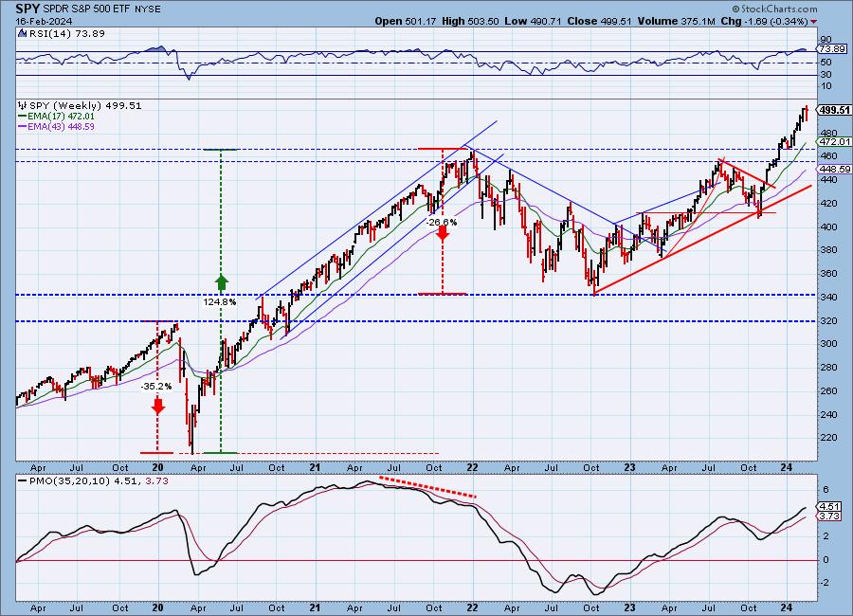Click the black PMO legend line swatch
Image resolution: width=853 pixels, height=616 pixels.
coord(22,481)
